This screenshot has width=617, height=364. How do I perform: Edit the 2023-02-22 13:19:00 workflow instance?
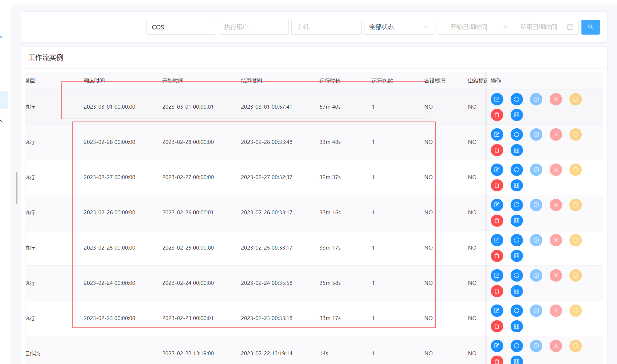497,346
